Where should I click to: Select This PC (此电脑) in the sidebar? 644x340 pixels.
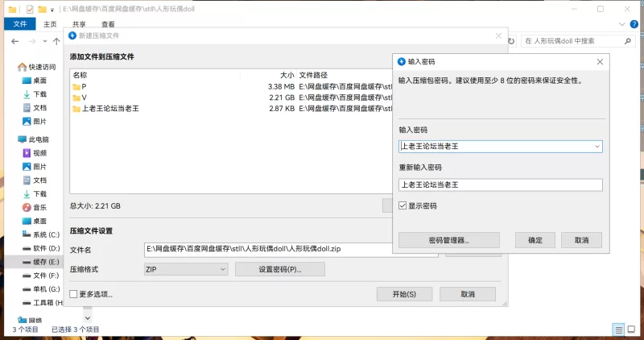[x=34, y=139]
